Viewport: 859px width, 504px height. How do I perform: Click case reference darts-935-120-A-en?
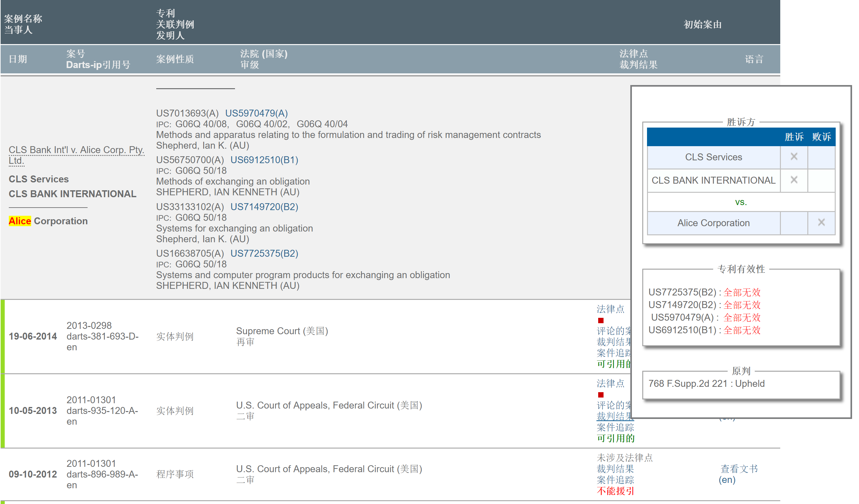point(103,416)
